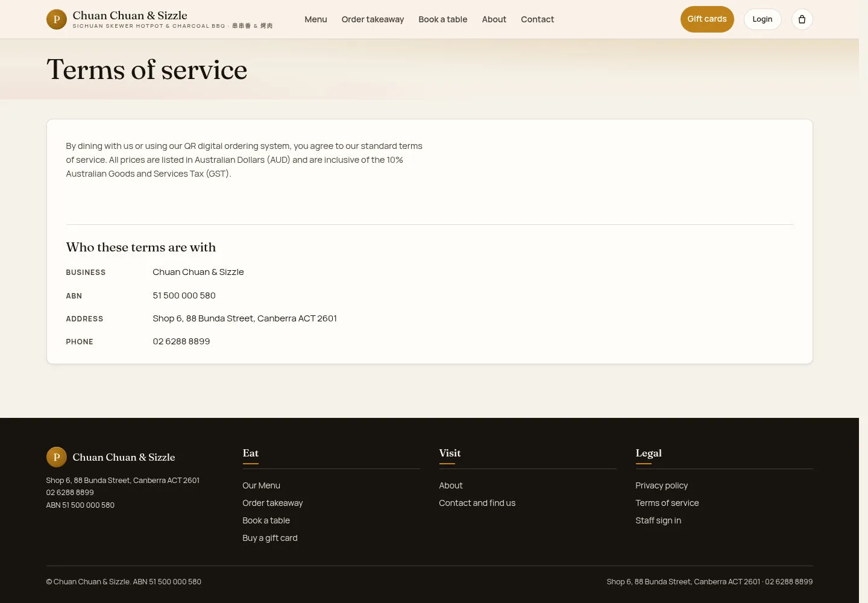Click the ABN label in the terms card
This screenshot has height=603, width=868.
pos(74,296)
